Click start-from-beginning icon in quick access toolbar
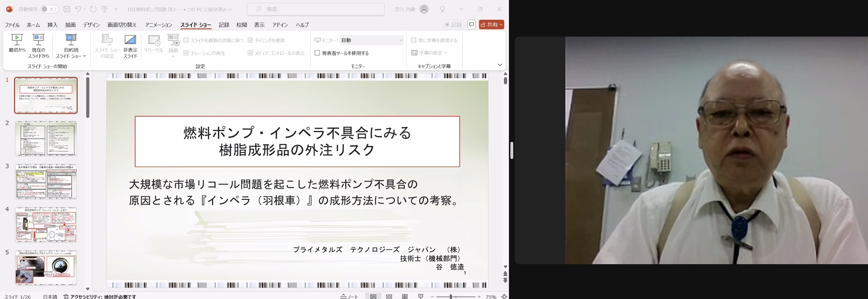The image size is (868, 299). coord(105,9)
